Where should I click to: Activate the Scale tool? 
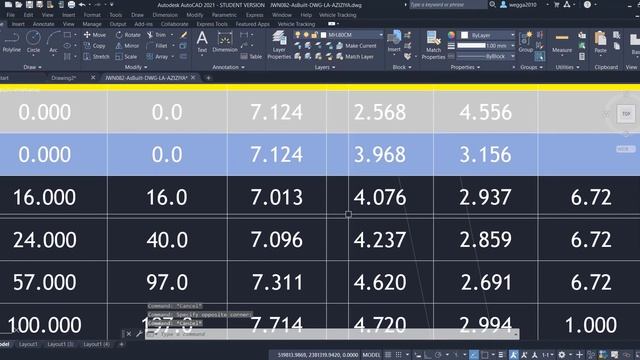click(127, 57)
